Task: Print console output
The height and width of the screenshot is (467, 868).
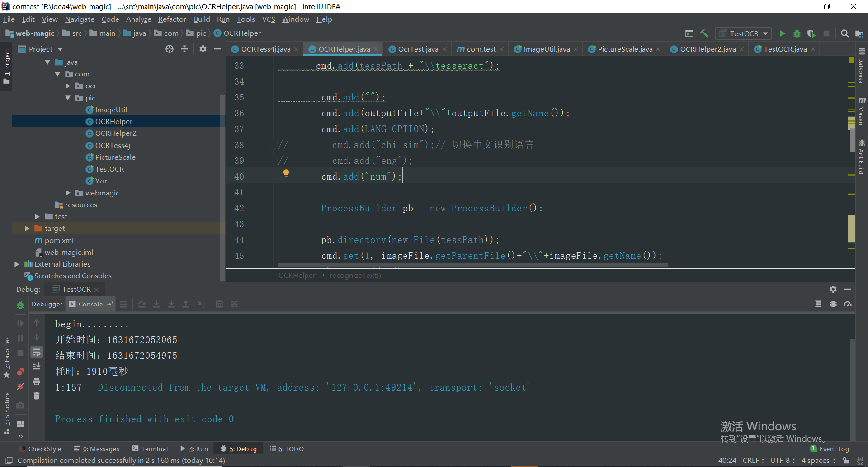Action: [37, 381]
